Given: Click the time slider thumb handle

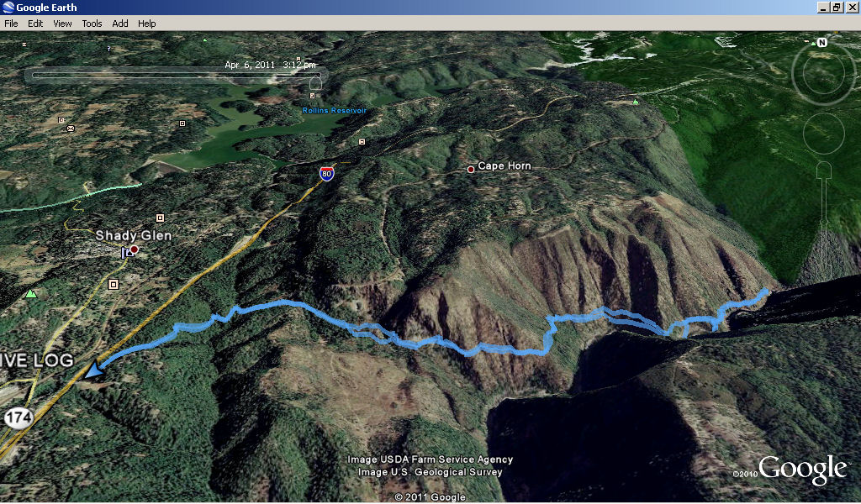Looking at the screenshot, I should tap(315, 83).
